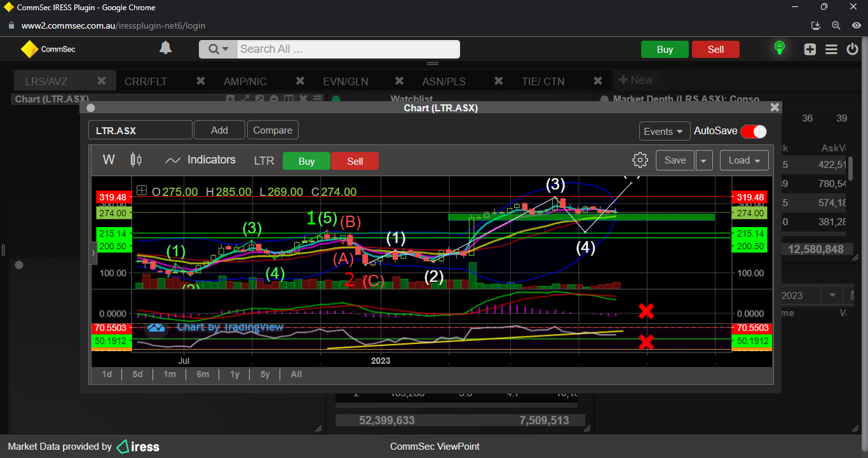Viewport: 868px width, 458px height.
Task: Click the Compare button
Action: click(273, 130)
